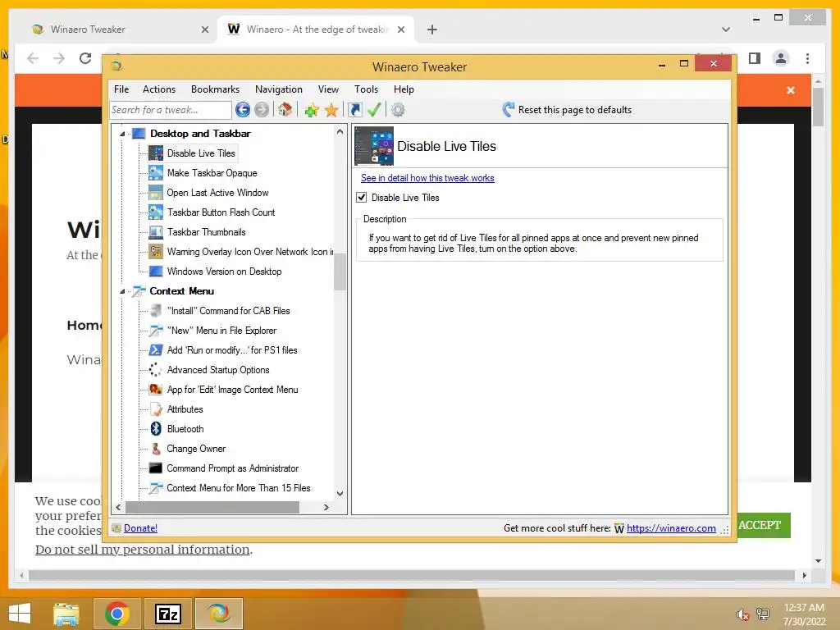Select "New" Menu in File Explorer

point(221,331)
